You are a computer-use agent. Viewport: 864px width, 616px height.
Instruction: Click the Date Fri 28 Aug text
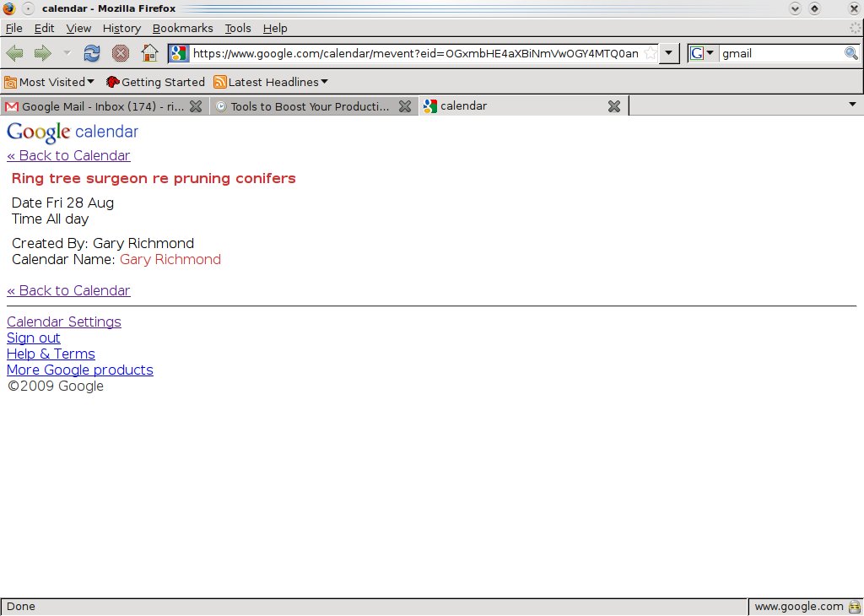tap(62, 203)
